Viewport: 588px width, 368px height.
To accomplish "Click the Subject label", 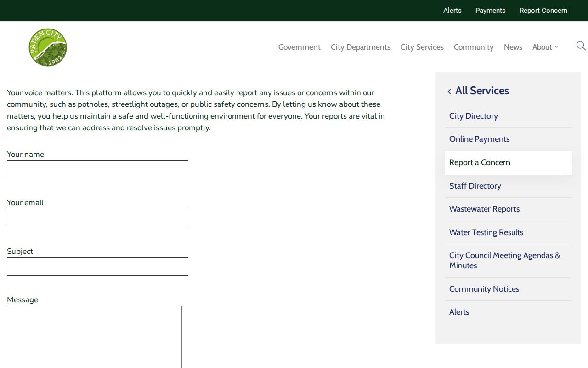I will click(20, 251).
